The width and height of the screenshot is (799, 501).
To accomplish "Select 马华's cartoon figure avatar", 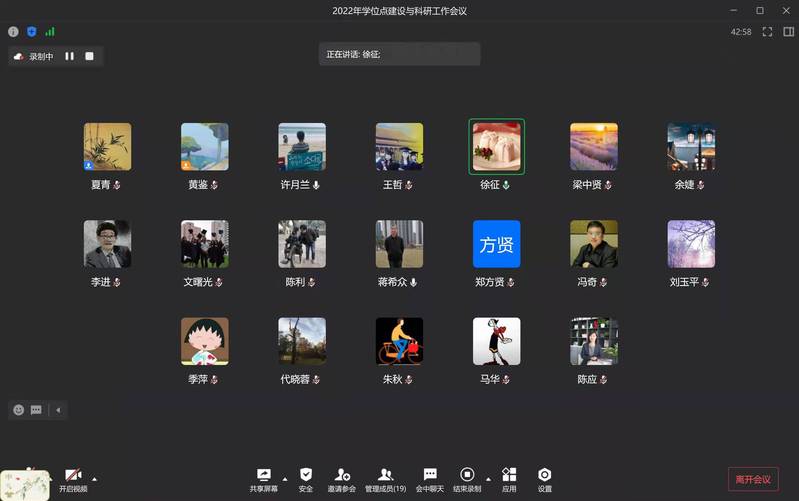I will [x=497, y=341].
